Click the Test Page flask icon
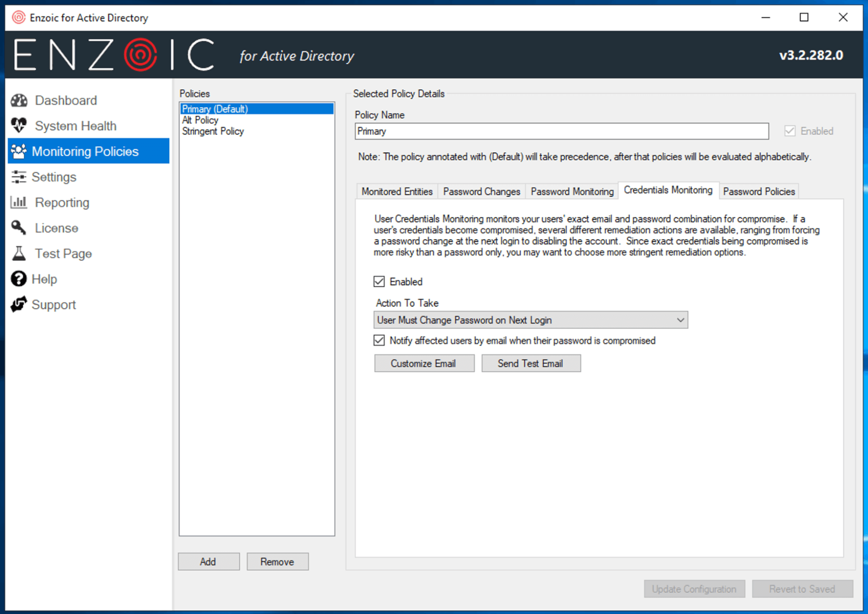 pos(19,253)
